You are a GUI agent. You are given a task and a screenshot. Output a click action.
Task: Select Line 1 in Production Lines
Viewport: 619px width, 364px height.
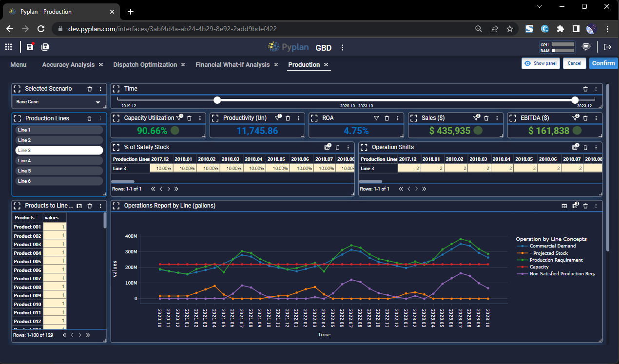point(58,130)
